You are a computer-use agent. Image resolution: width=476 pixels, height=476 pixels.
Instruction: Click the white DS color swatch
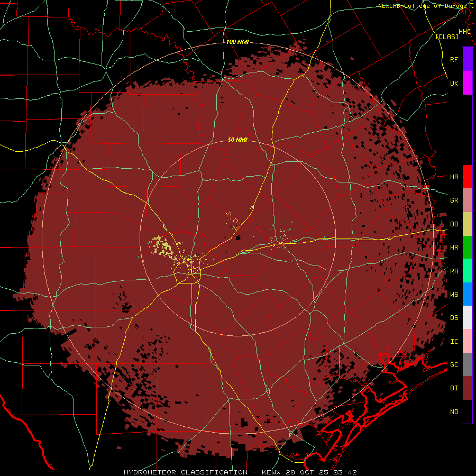[x=467, y=317]
